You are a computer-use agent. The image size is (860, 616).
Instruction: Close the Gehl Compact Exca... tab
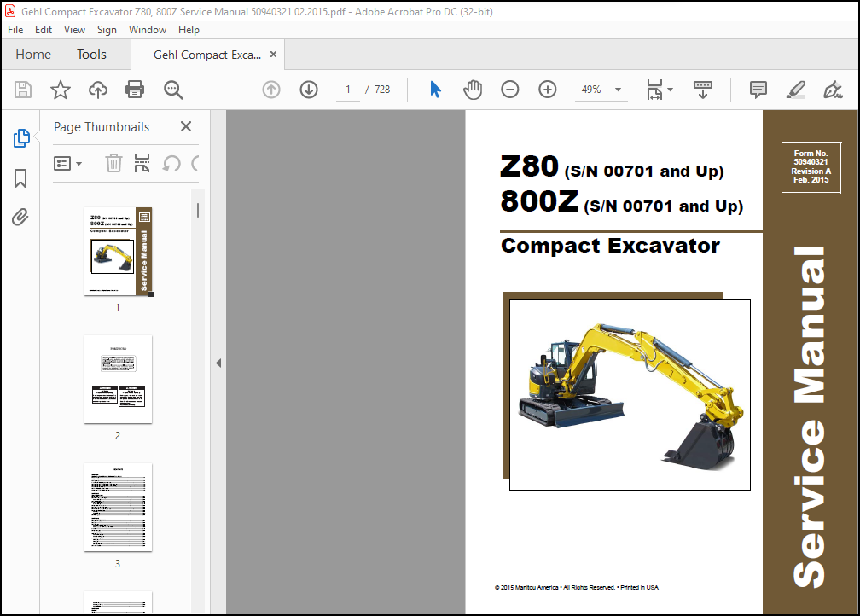[x=273, y=55]
